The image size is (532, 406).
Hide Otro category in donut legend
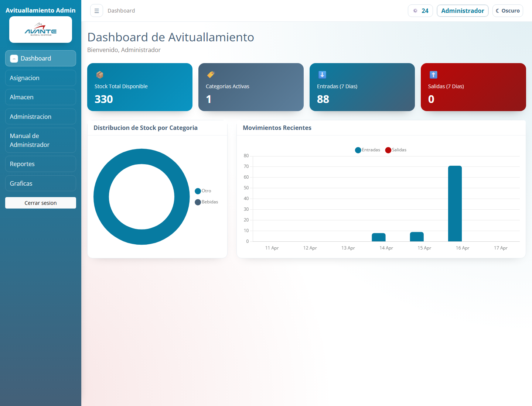(x=203, y=191)
